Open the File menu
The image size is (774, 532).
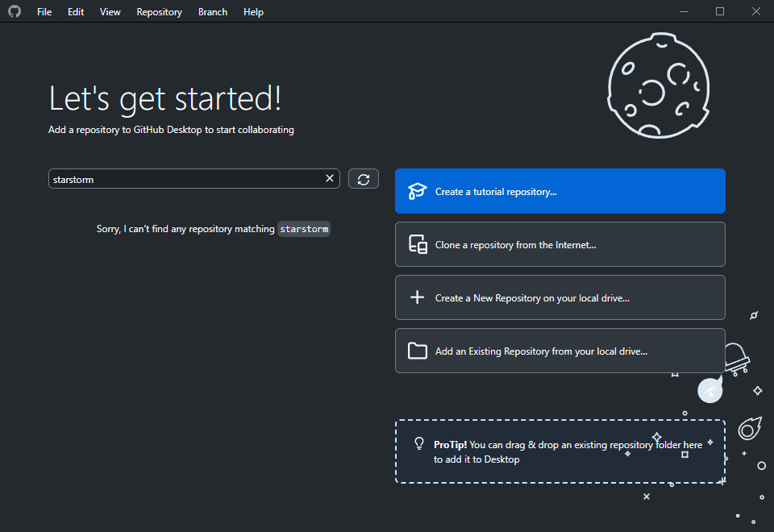[x=44, y=12]
